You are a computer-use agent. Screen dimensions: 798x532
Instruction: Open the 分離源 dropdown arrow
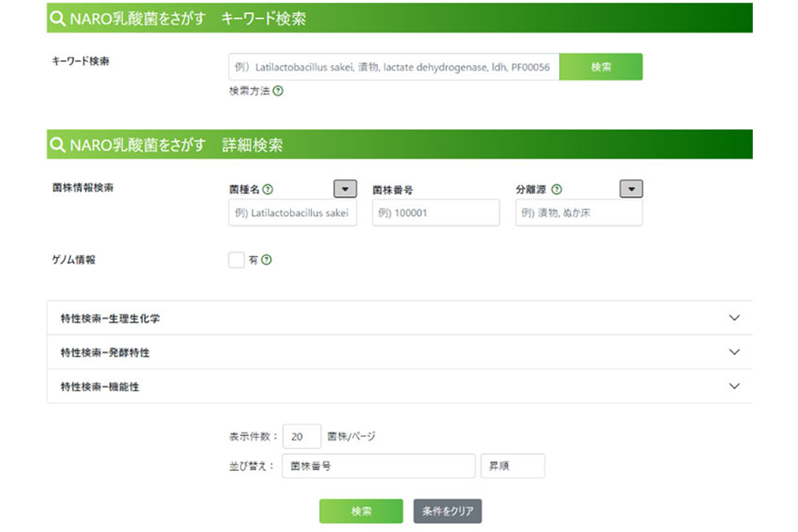pos(631,190)
